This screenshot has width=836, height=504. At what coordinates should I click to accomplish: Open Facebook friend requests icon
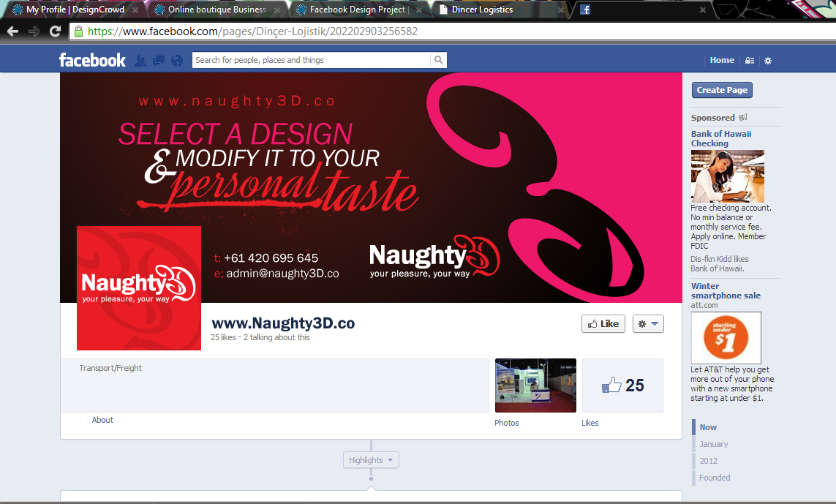(140, 60)
